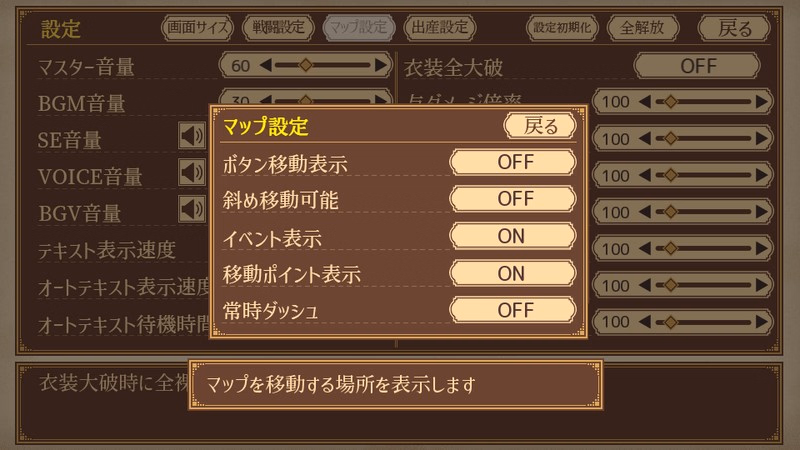Image resolution: width=800 pixels, height=450 pixels.
Task: Open the 戦闘設定 tab
Action: coord(278,28)
